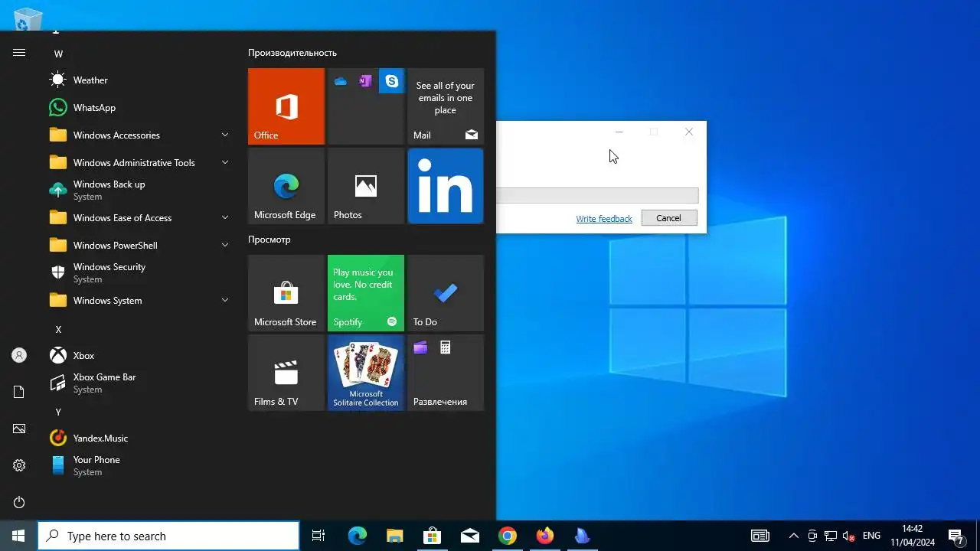
Task: Open the user account icon
Action: click(19, 355)
